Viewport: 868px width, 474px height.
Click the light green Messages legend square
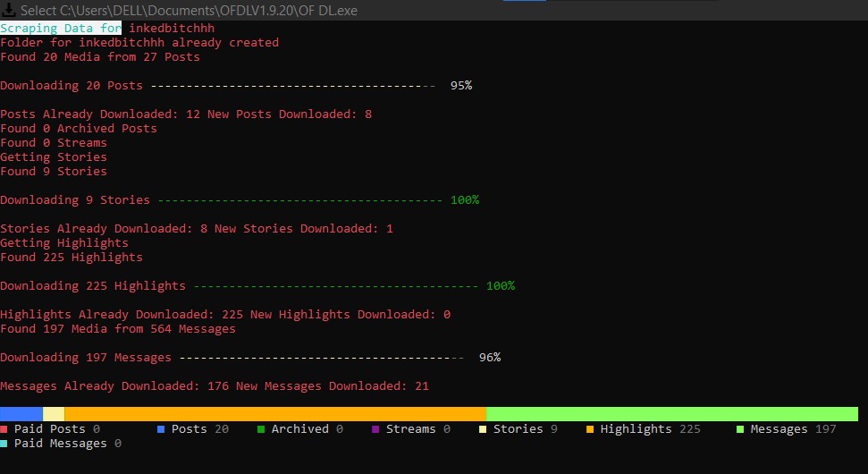[740, 429]
